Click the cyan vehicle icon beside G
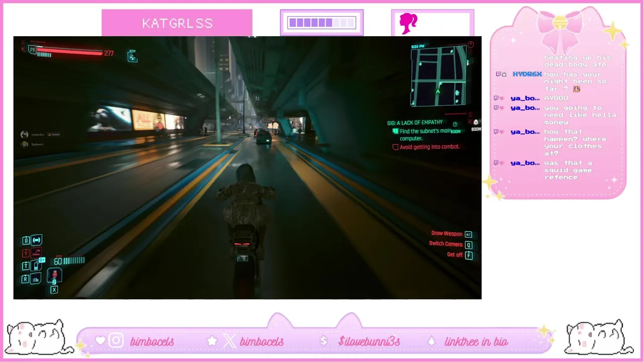Screen dimensions: 644x362 [x=37, y=240]
